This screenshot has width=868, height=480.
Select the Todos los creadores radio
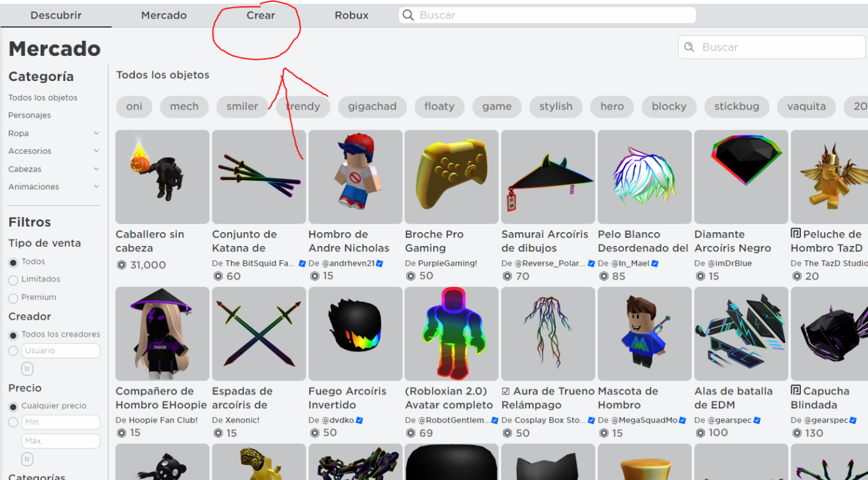pos(13,335)
